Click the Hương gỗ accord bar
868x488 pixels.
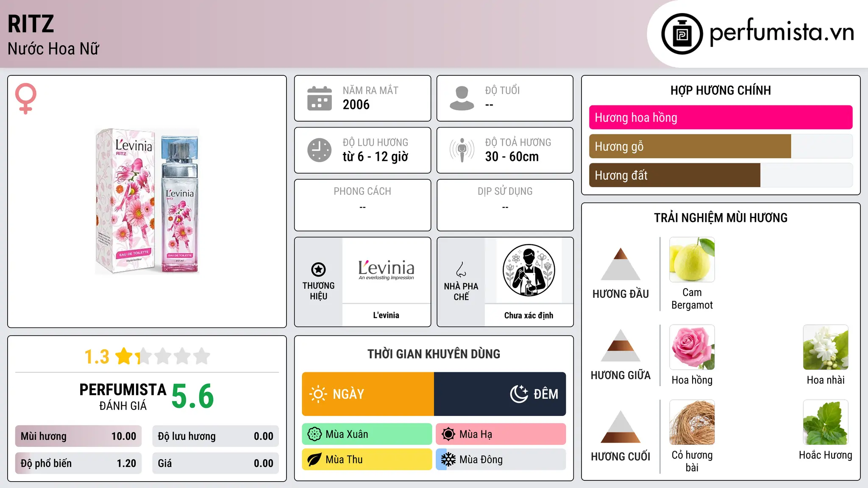721,146
